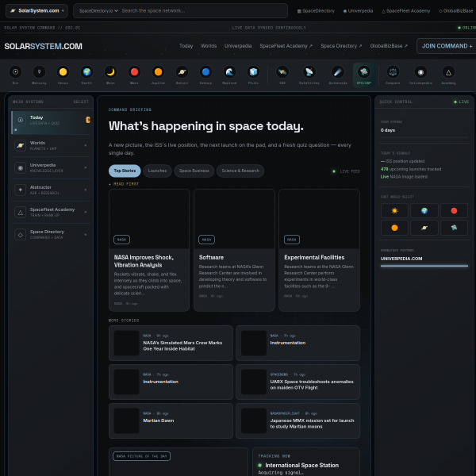The width and height of the screenshot is (476, 476).
Task: Open the Neptune wave icon
Action: pyautogui.click(x=229, y=75)
